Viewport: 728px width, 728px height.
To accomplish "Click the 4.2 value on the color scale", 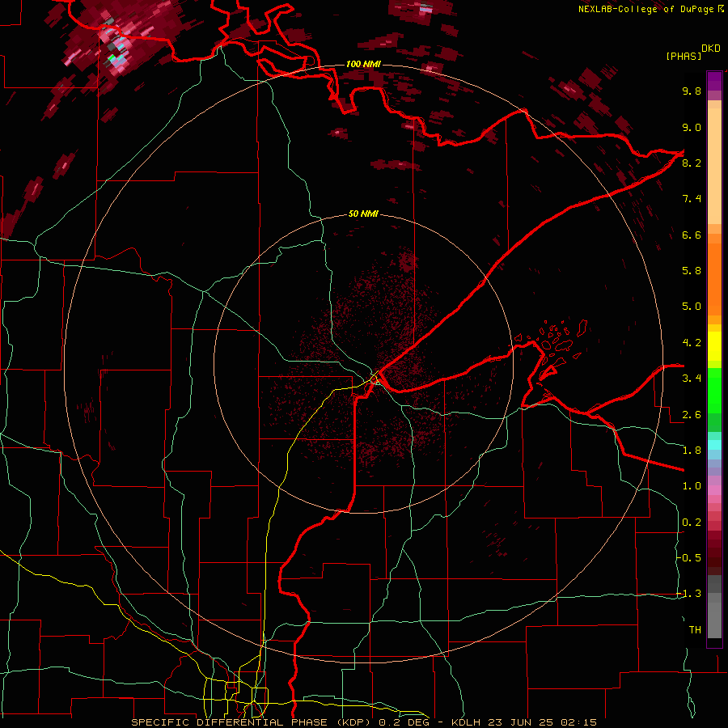I will pyautogui.click(x=692, y=343).
